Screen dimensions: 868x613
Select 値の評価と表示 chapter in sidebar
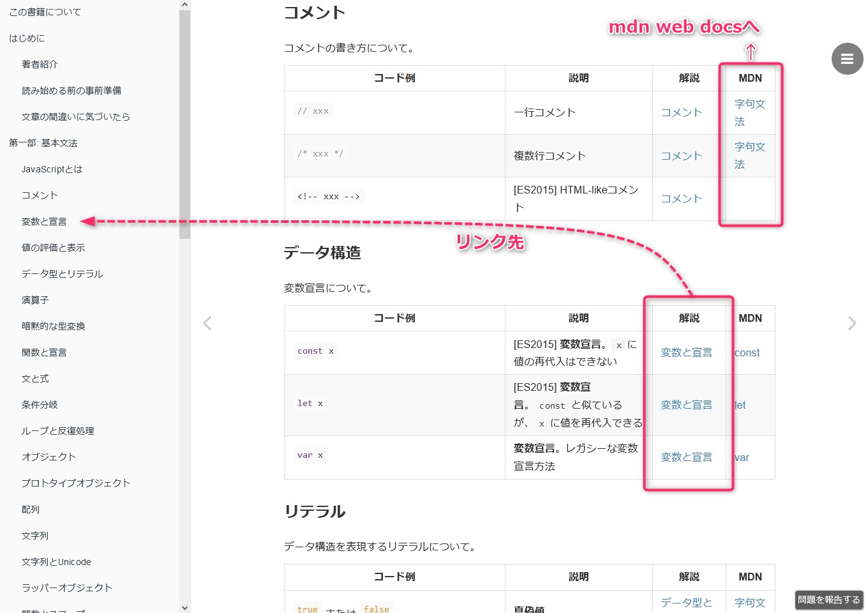53,248
